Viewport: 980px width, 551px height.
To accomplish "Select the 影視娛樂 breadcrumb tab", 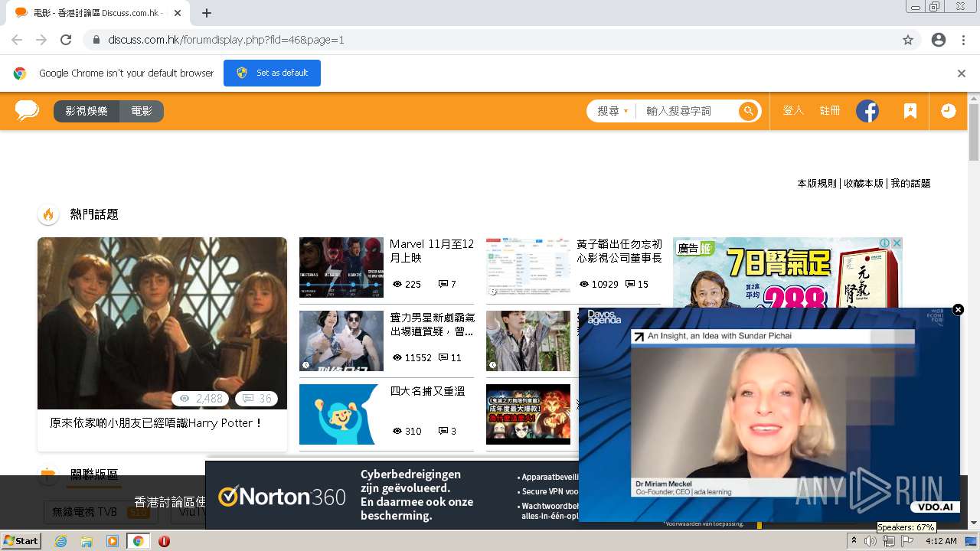I will (87, 111).
